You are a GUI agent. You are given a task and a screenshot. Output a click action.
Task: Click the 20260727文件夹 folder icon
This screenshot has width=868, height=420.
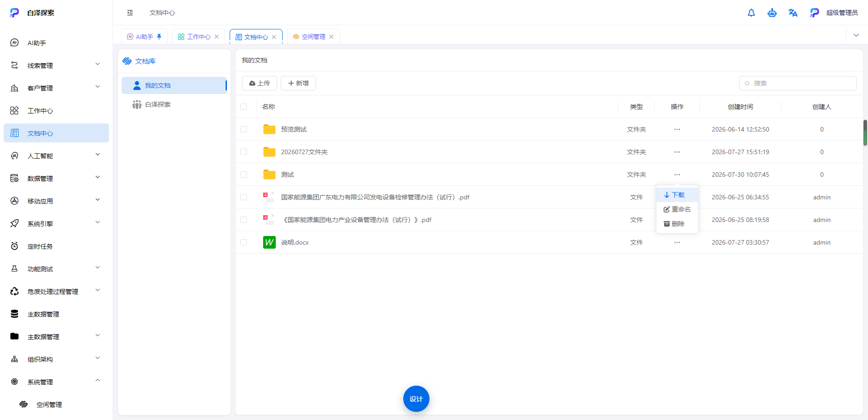pyautogui.click(x=269, y=152)
